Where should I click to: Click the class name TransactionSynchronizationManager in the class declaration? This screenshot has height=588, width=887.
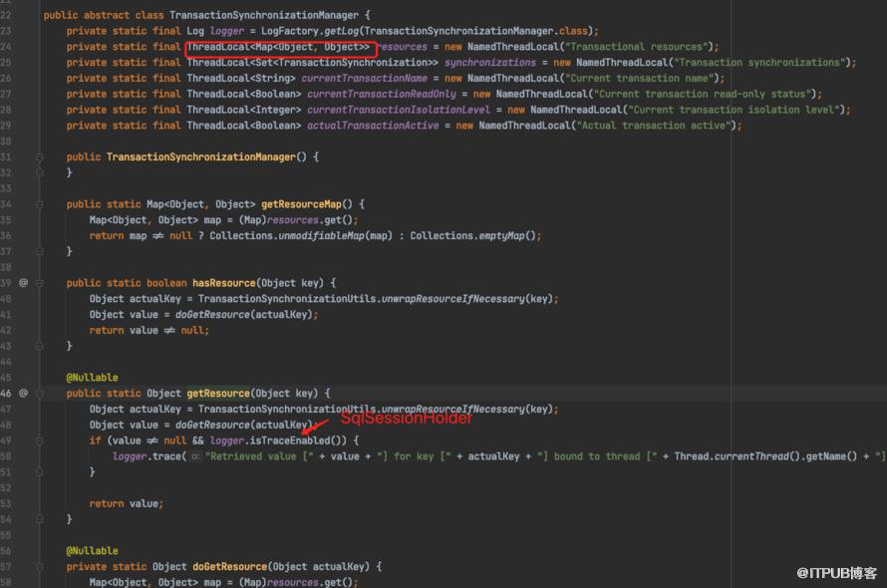tap(264, 15)
